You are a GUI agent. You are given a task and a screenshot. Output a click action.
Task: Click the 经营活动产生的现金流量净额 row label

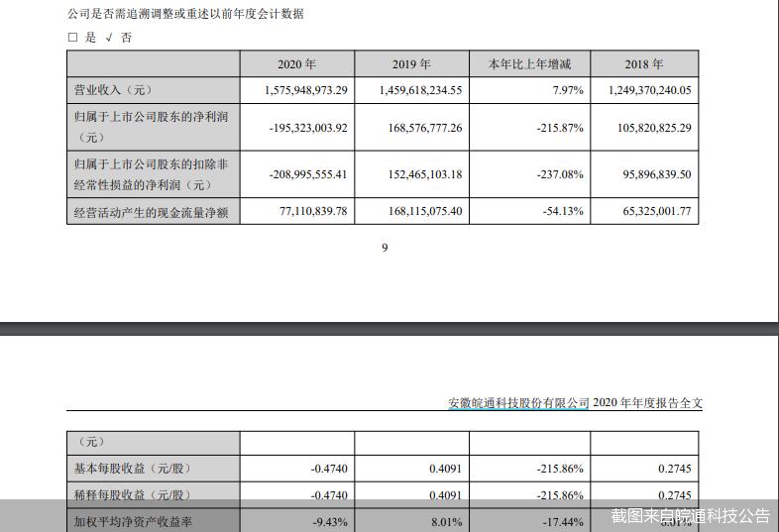tap(151, 213)
